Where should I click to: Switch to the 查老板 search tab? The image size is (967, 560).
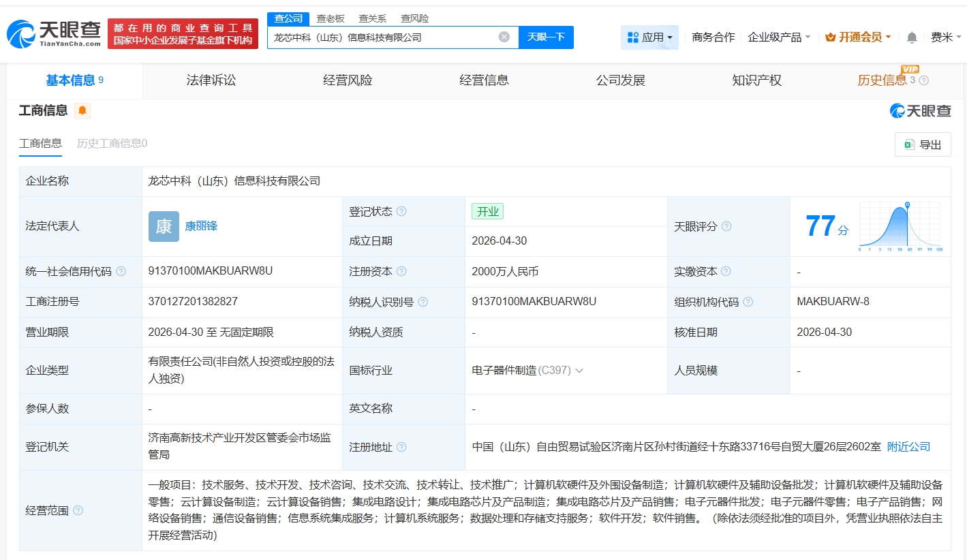coord(331,18)
